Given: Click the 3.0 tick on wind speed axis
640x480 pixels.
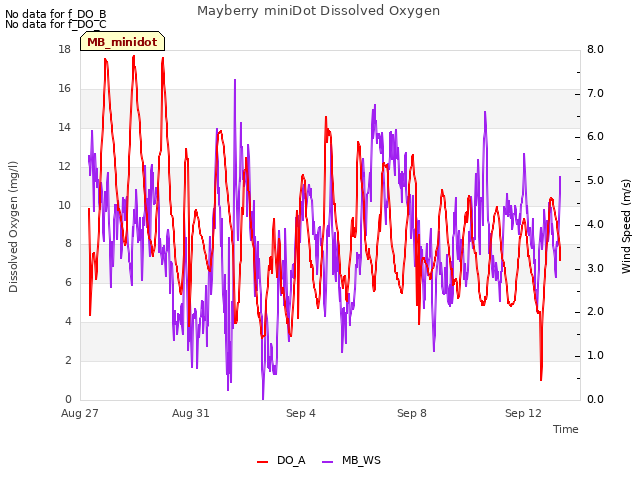Looking at the screenshot, I should point(596,268).
